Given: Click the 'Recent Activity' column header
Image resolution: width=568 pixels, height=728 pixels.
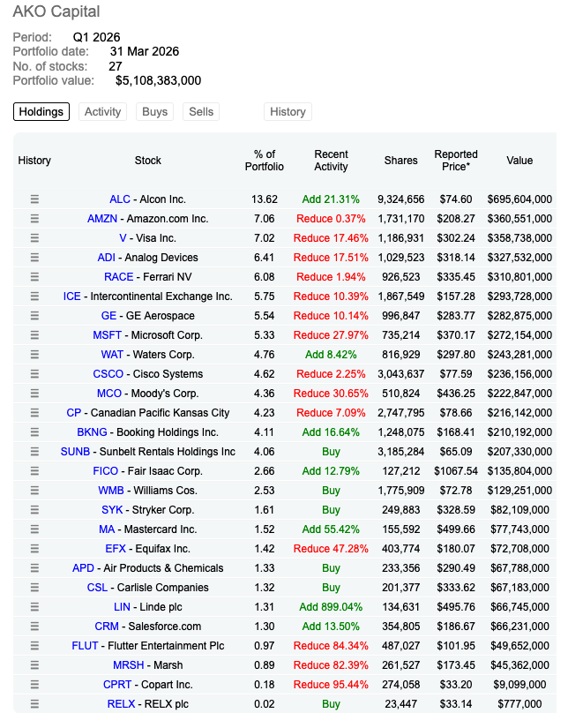Looking at the screenshot, I should pyautogui.click(x=331, y=161).
